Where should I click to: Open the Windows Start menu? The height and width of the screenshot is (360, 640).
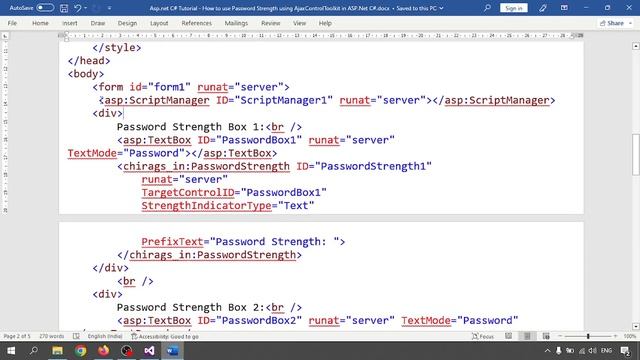11,351
